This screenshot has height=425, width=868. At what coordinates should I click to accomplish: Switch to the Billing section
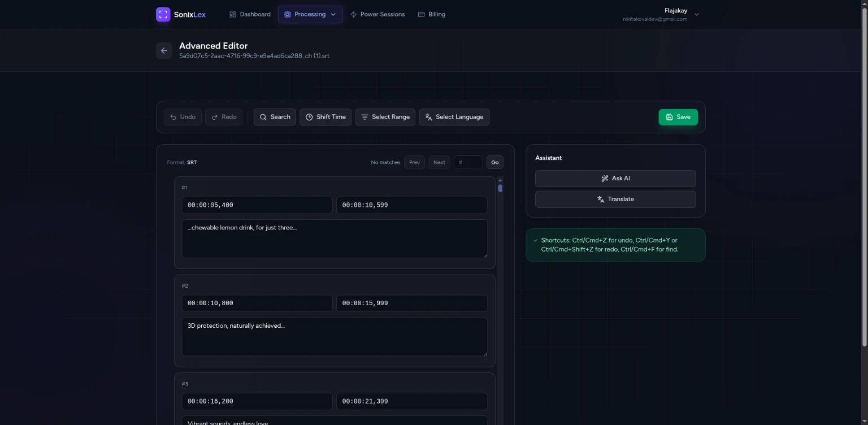tap(431, 15)
